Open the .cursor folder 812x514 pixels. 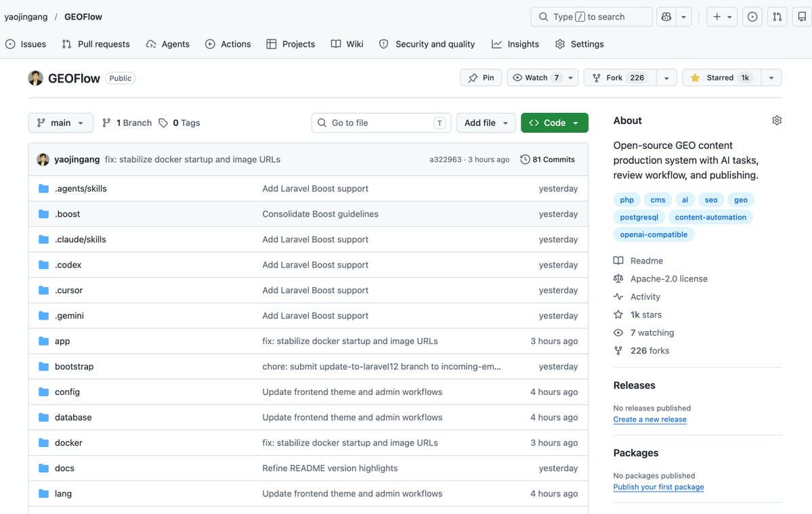(68, 290)
